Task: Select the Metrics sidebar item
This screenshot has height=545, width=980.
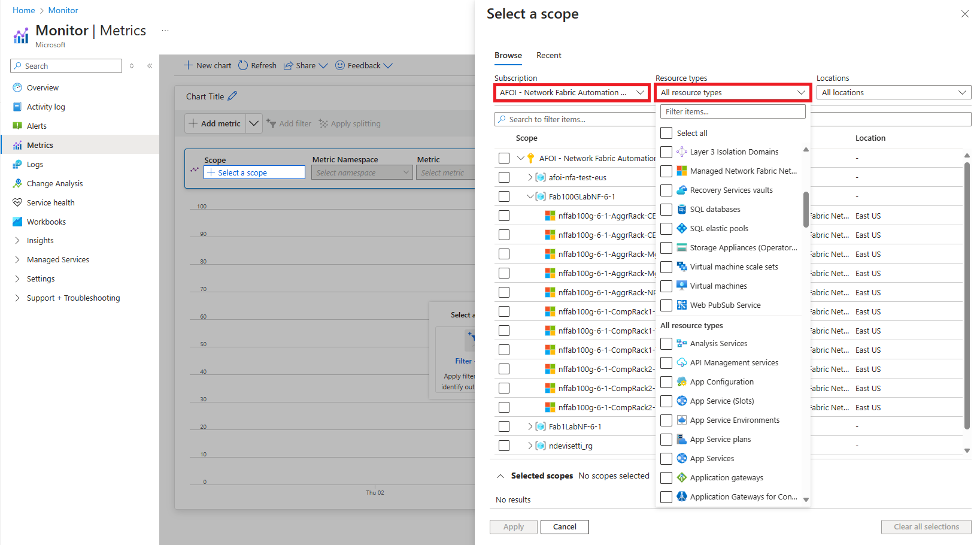Action: tap(80, 145)
